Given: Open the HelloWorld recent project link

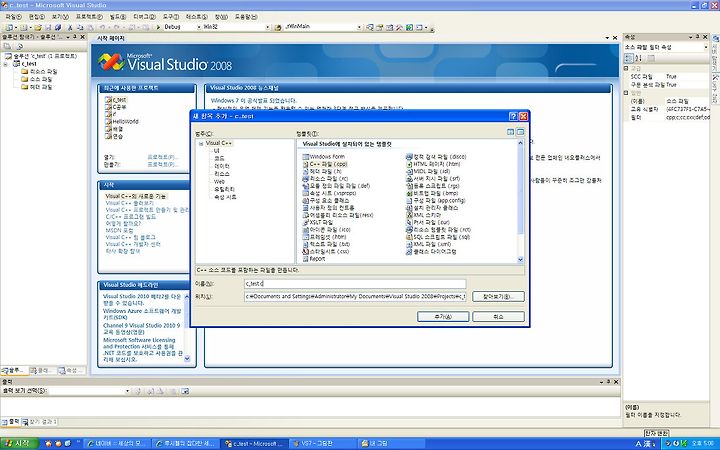Looking at the screenshot, I should tap(125, 122).
